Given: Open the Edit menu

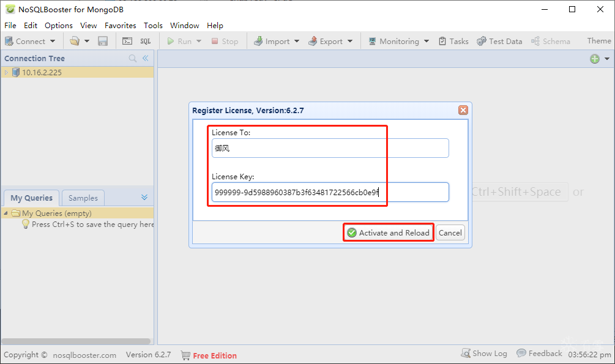Looking at the screenshot, I should coord(31,26).
